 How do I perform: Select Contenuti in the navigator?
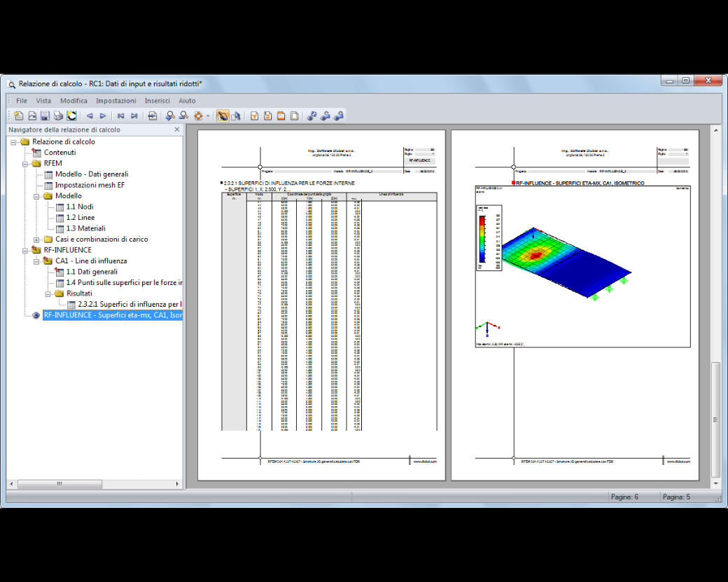pos(60,153)
